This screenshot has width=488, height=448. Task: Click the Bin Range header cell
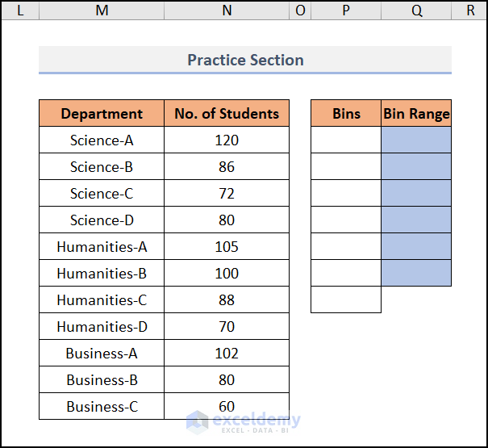pyautogui.click(x=416, y=114)
